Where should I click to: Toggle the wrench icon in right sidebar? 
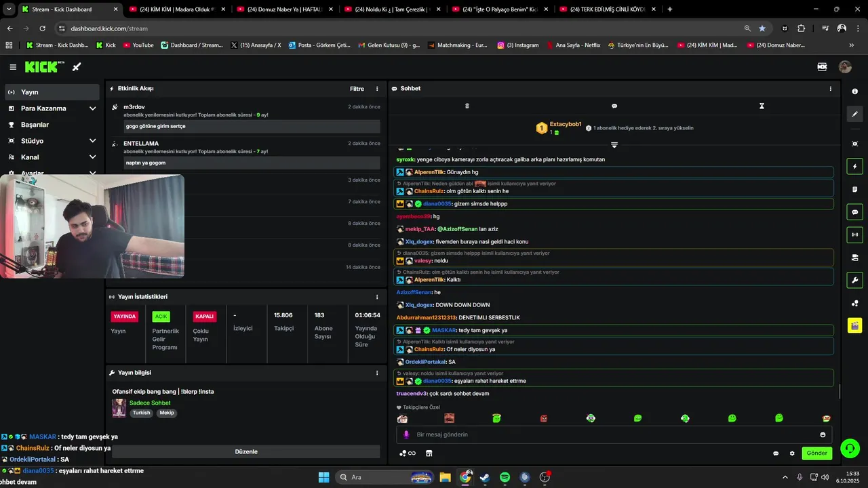(x=854, y=281)
